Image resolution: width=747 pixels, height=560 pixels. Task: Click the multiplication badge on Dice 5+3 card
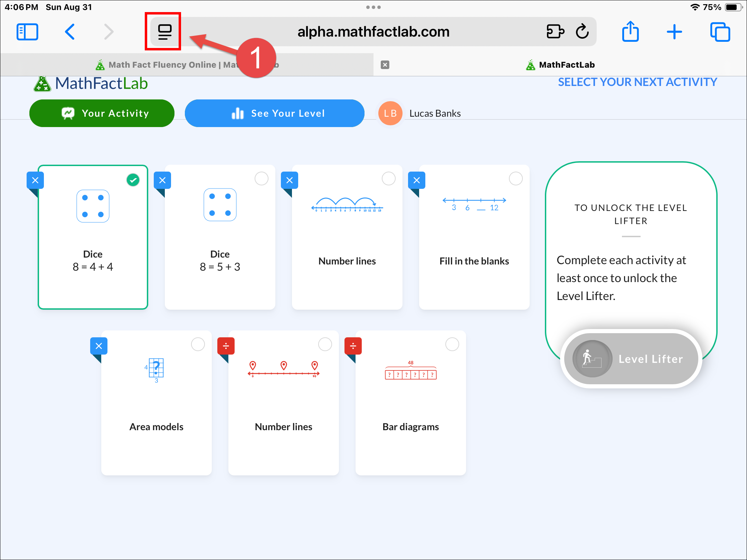[162, 180]
